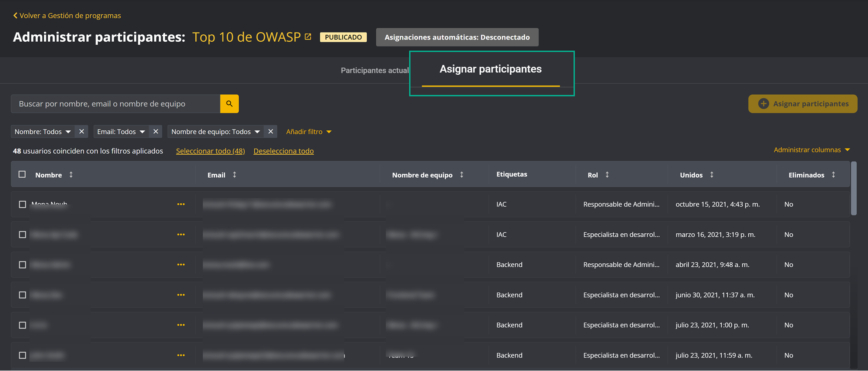Click IAC tag in the marzo 16 row
Viewport: 868px width, 371px height.
click(501, 235)
